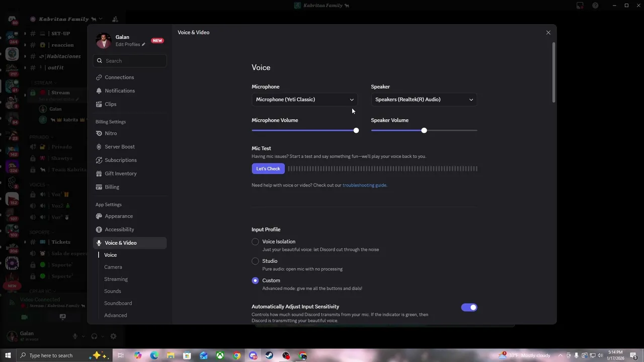Click the Microphone Volume slider handle
The width and height of the screenshot is (644, 362).
(356, 130)
